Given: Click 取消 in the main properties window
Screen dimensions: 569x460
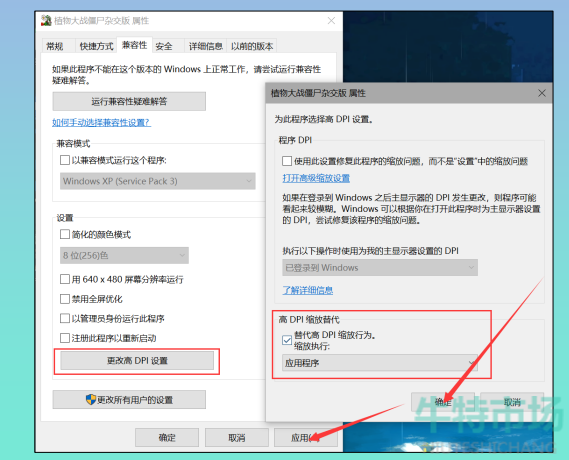Looking at the screenshot, I should point(237,438).
